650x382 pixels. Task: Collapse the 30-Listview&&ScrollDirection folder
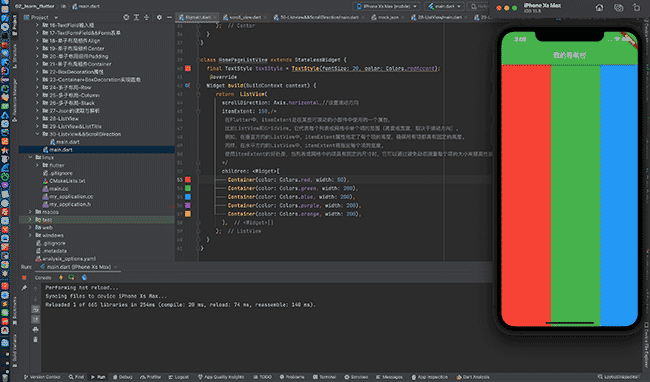(x=37, y=134)
